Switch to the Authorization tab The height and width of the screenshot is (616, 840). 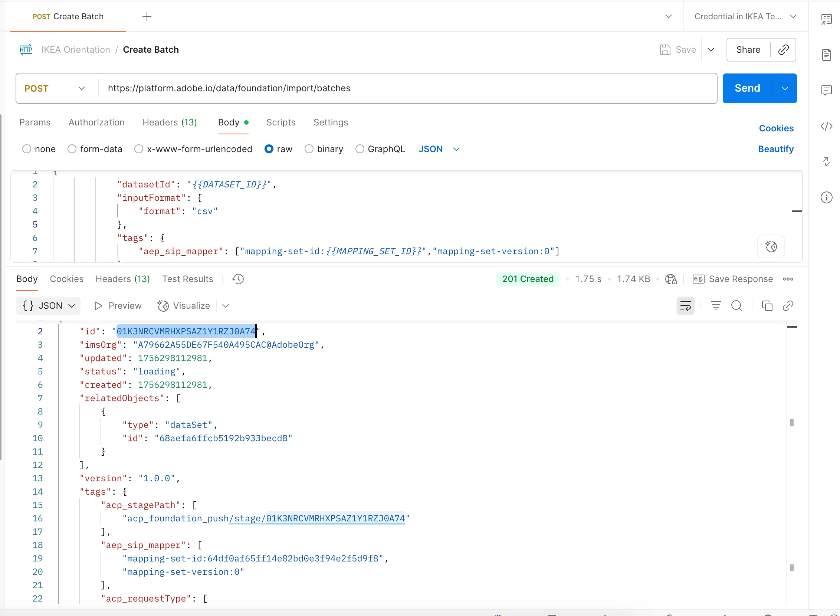[x=96, y=122]
